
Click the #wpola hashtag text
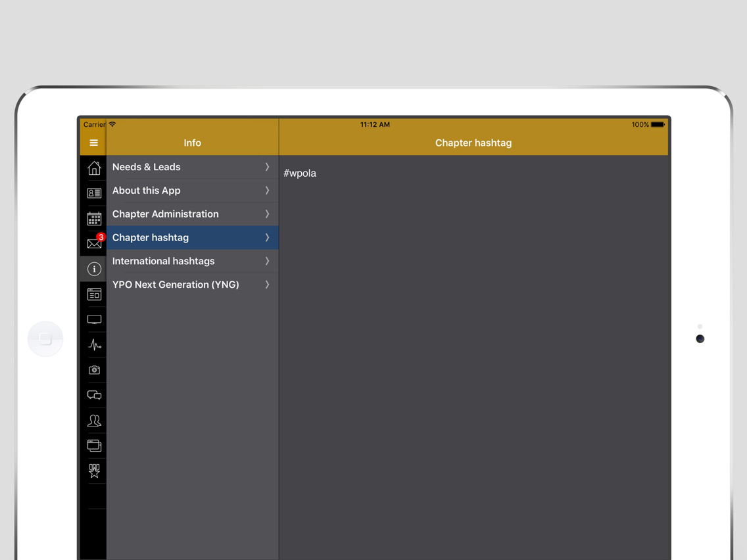pos(300,173)
